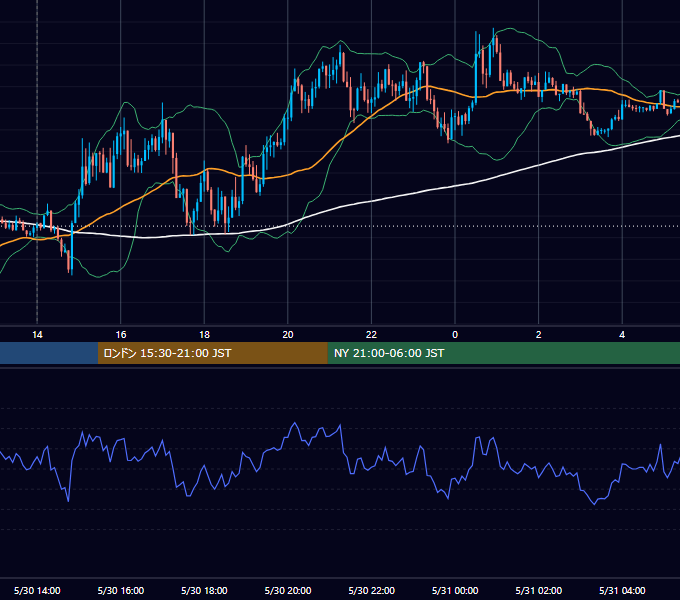This screenshot has height=600, width=680.
Task: Click the blue session bar before London
Action: click(x=49, y=353)
